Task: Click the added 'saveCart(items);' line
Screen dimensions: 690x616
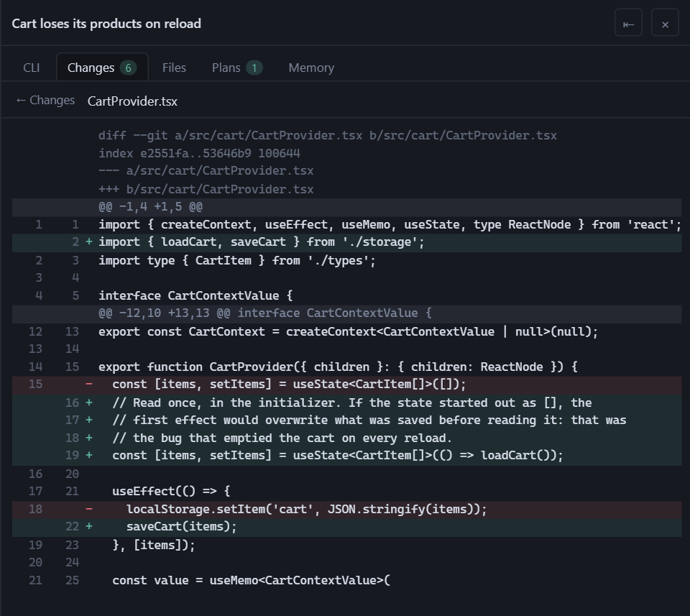Action: coord(346,527)
